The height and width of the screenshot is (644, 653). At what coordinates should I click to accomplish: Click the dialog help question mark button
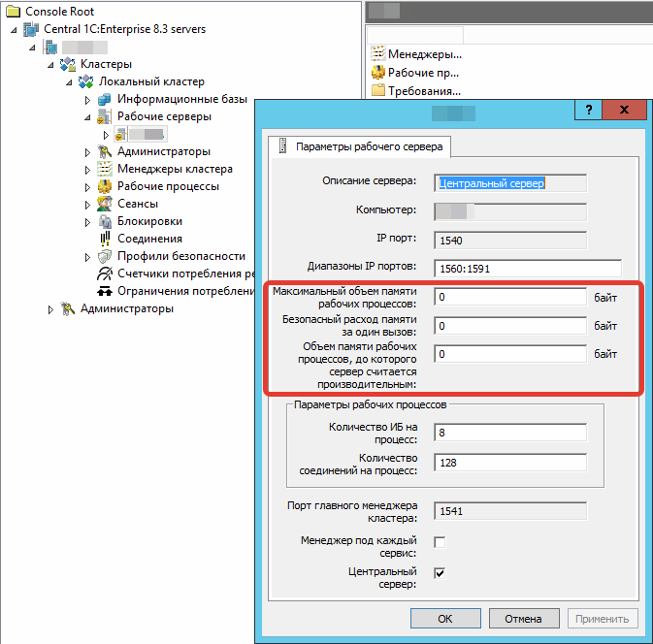click(588, 111)
